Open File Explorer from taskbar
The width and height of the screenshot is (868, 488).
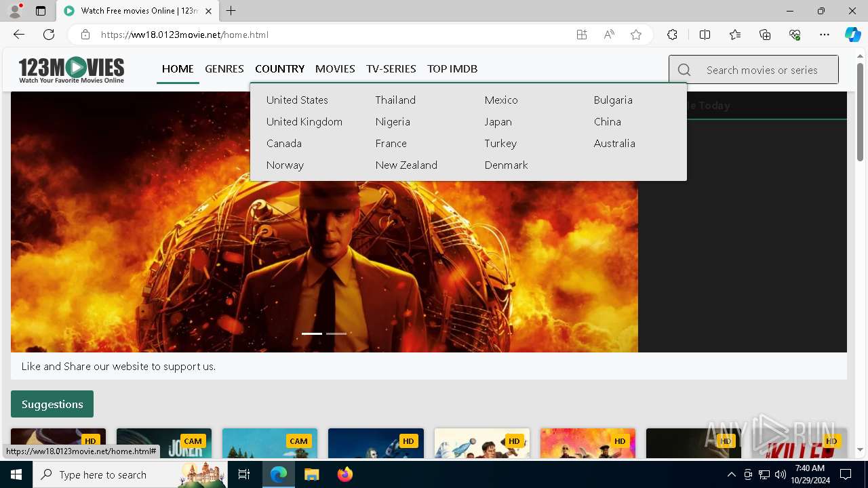(311, 474)
